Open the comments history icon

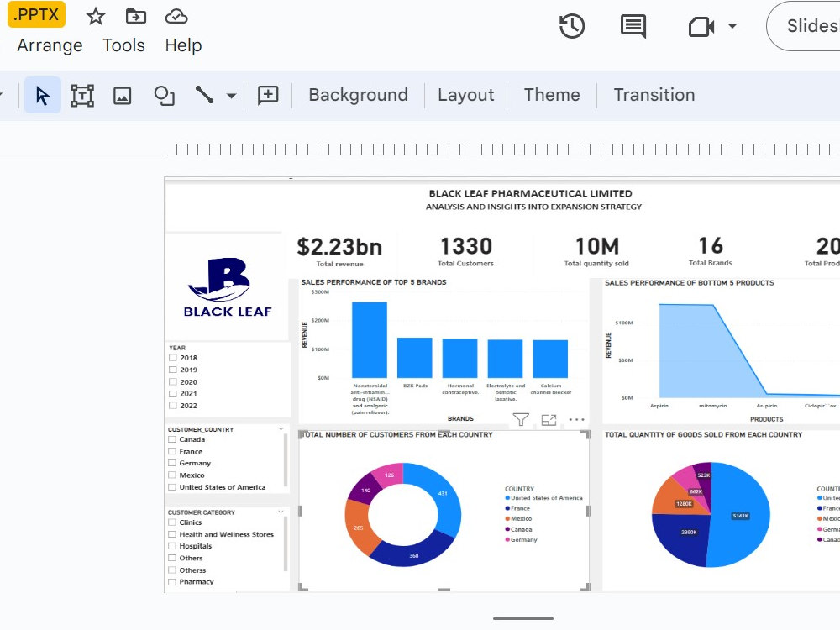633,26
